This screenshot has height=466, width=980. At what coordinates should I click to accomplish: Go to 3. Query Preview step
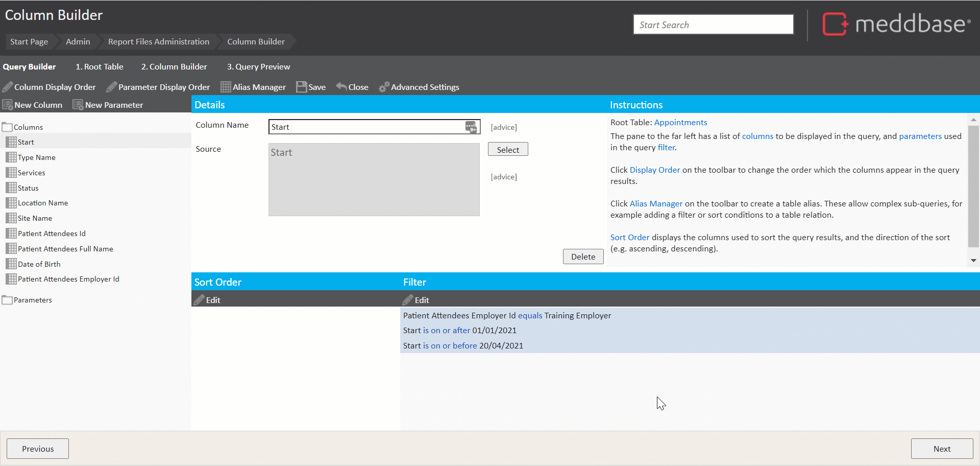point(258,66)
